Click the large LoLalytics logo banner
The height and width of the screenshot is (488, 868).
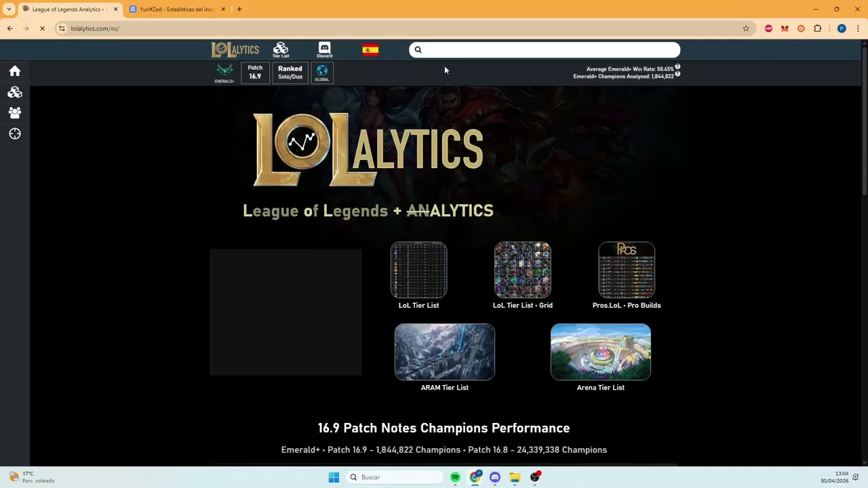tap(368, 149)
